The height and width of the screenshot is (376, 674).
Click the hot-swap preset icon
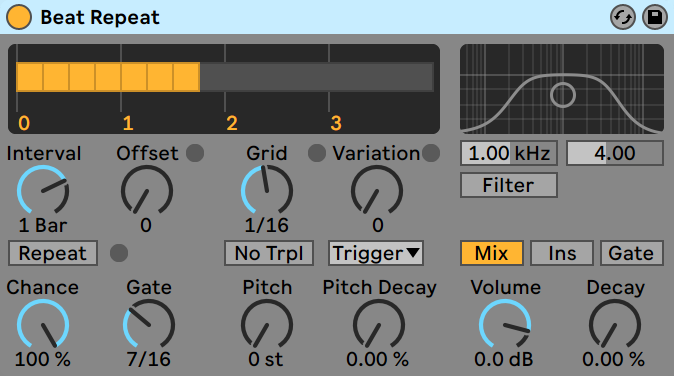tap(623, 18)
